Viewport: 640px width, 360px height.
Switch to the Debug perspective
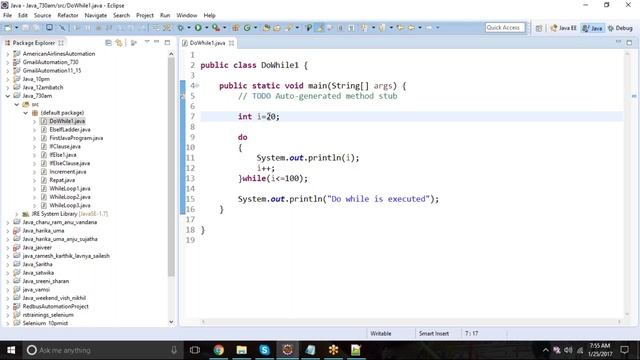(620, 28)
